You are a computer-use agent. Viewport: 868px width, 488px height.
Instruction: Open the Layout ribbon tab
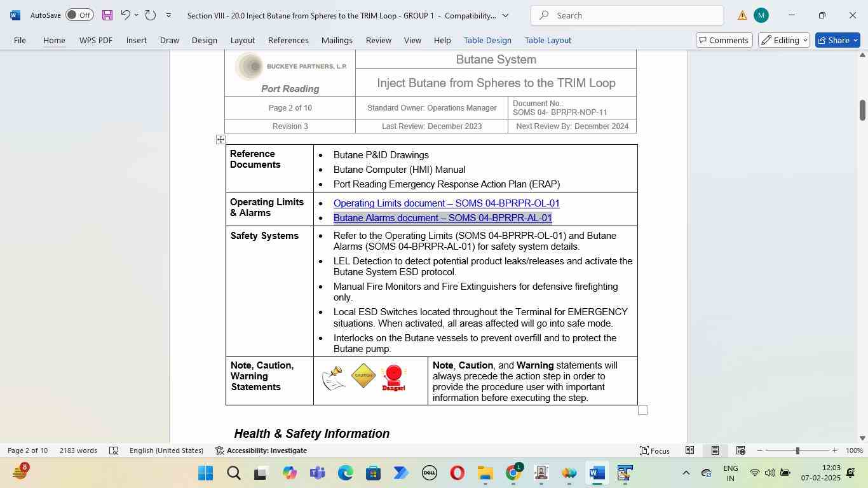click(x=243, y=40)
